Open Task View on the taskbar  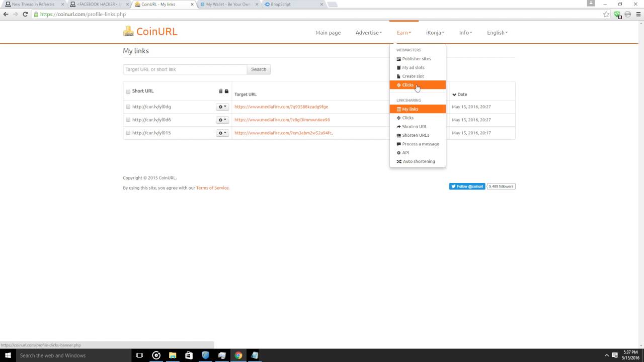[140, 355]
